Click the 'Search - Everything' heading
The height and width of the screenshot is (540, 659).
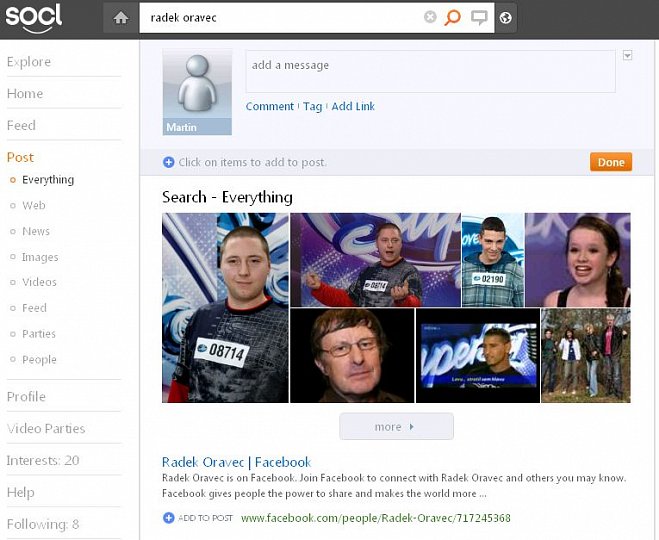coord(227,197)
